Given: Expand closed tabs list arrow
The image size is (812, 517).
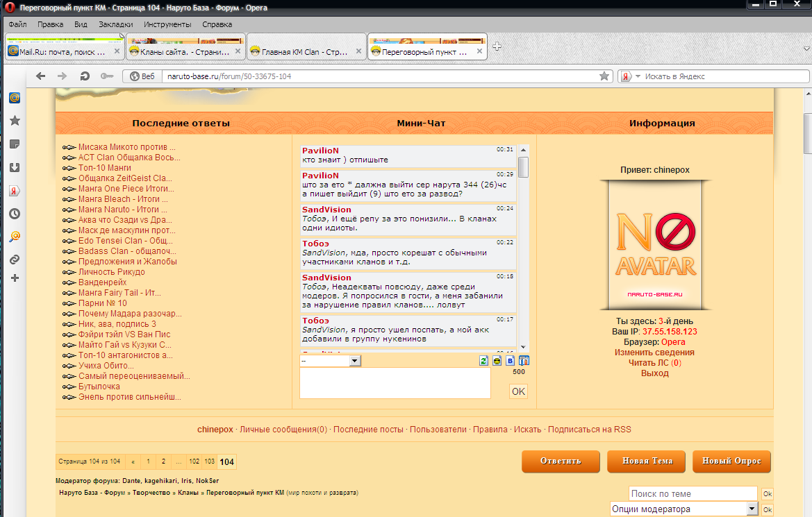Looking at the screenshot, I should [x=806, y=48].
